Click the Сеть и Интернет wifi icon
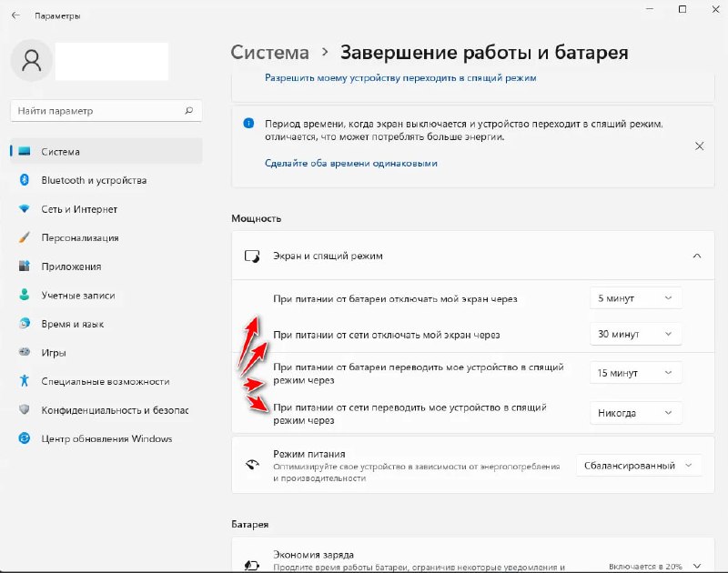728x573 pixels. coord(25,209)
